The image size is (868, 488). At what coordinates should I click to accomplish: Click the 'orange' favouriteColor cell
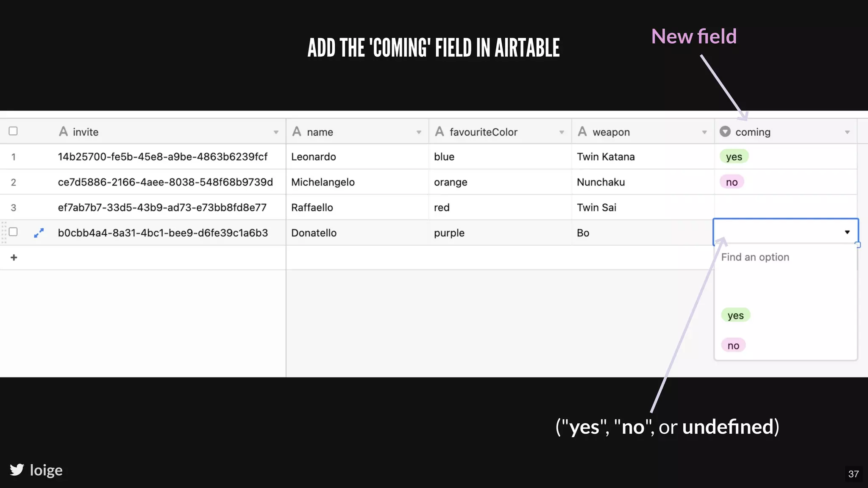500,182
